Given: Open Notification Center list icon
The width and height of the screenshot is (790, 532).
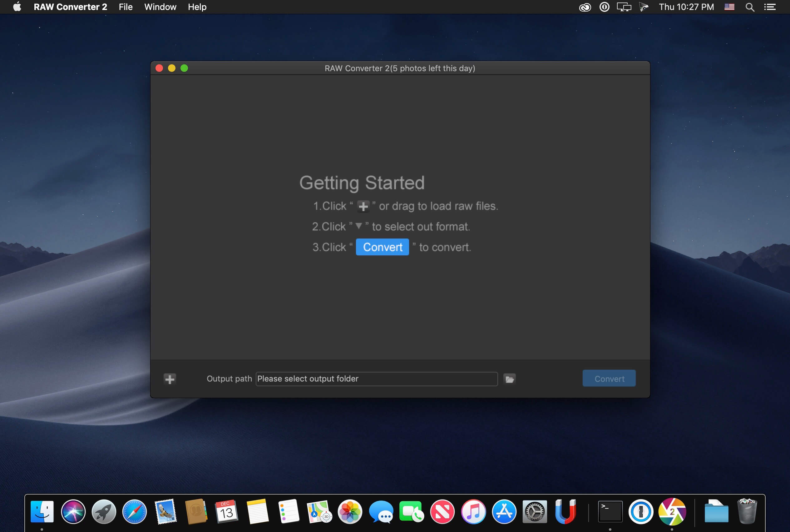Looking at the screenshot, I should (x=770, y=7).
